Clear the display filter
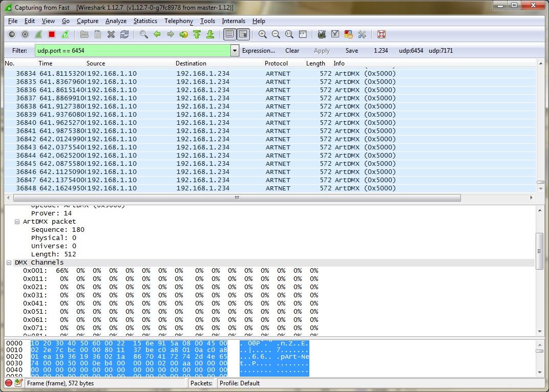 coord(292,51)
